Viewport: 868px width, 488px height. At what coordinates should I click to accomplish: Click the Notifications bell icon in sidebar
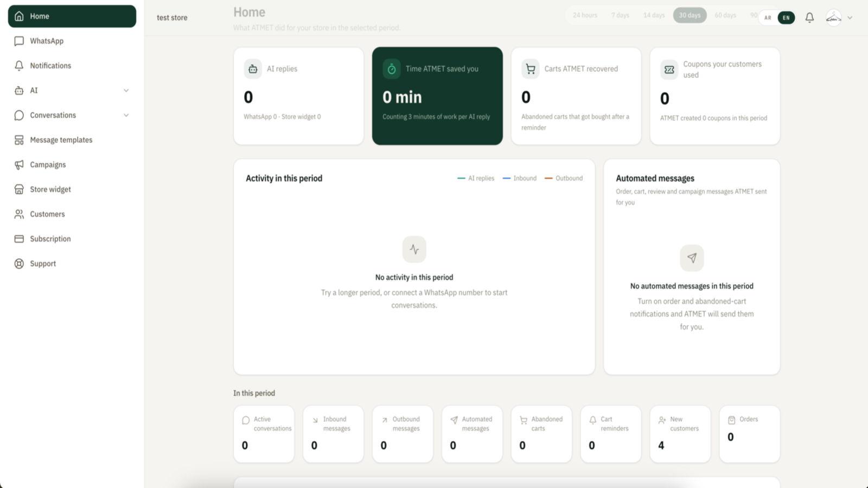19,66
